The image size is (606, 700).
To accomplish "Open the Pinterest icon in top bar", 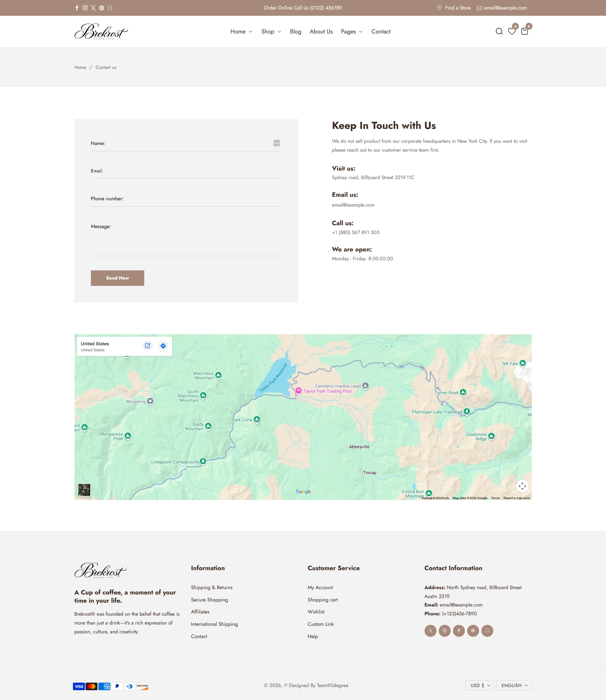I will 101,8.
